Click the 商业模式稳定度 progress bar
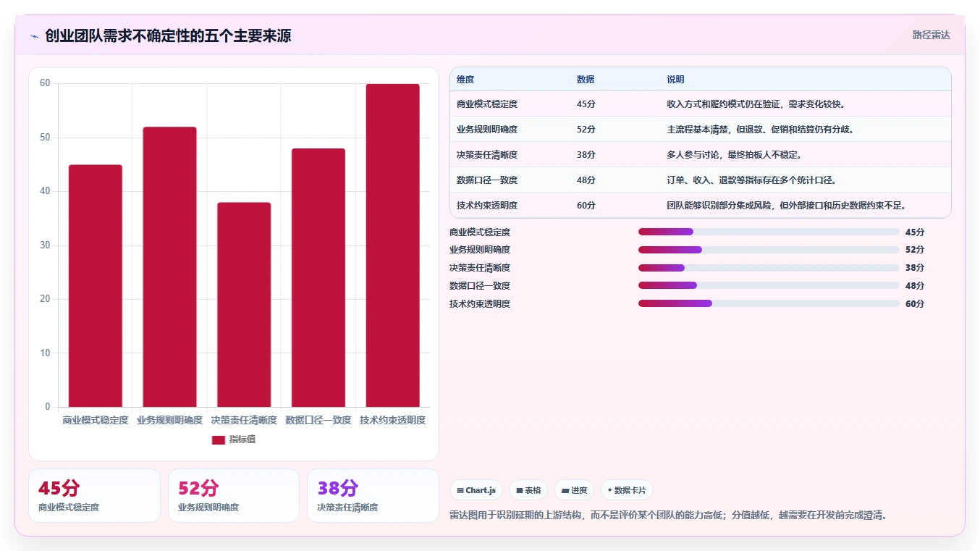The height and width of the screenshot is (551, 980). coord(769,232)
